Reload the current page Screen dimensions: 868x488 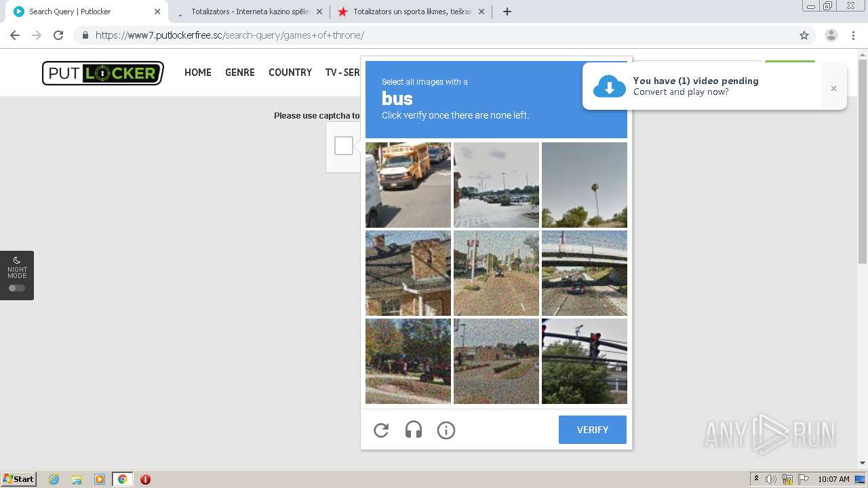click(58, 35)
